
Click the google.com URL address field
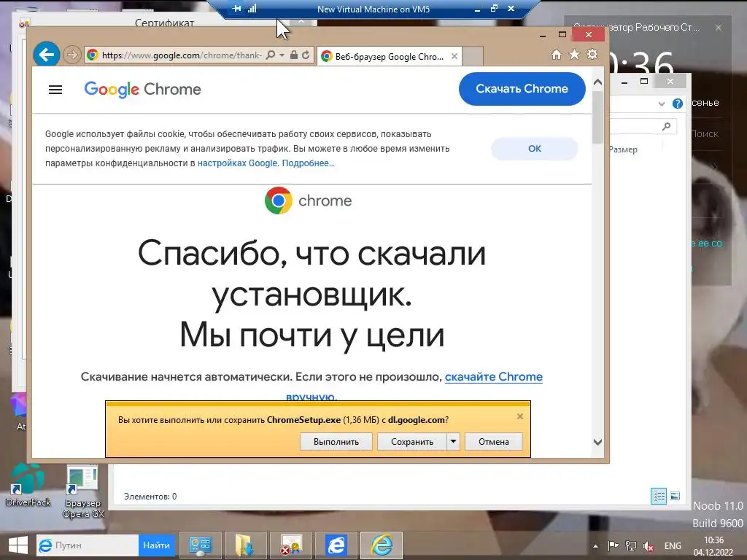click(x=182, y=55)
